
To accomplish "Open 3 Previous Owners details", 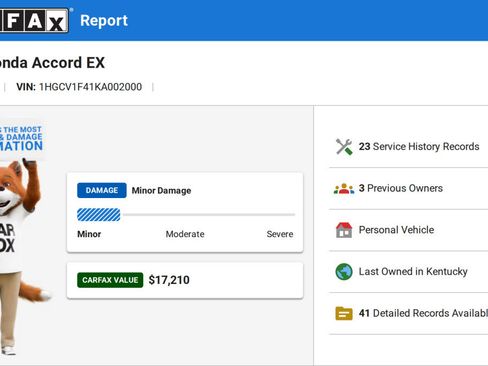I will (x=401, y=188).
